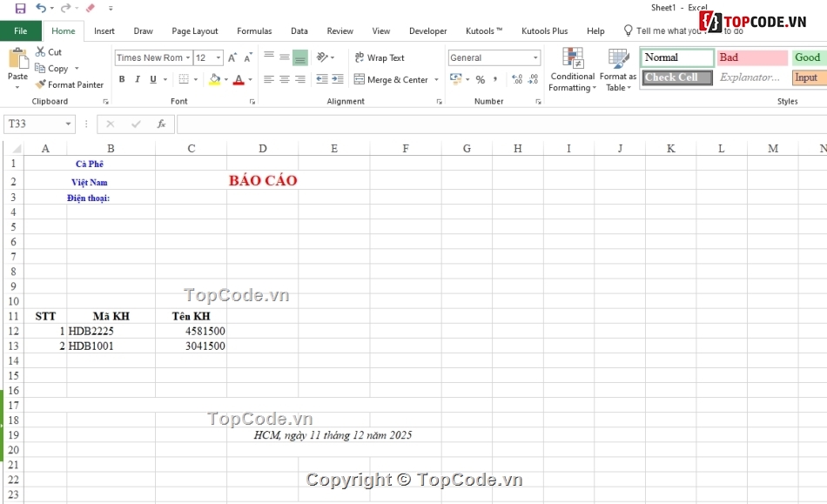The height and width of the screenshot is (504, 827).
Task: Apply the yellow Fill Color swatch
Action: (214, 79)
